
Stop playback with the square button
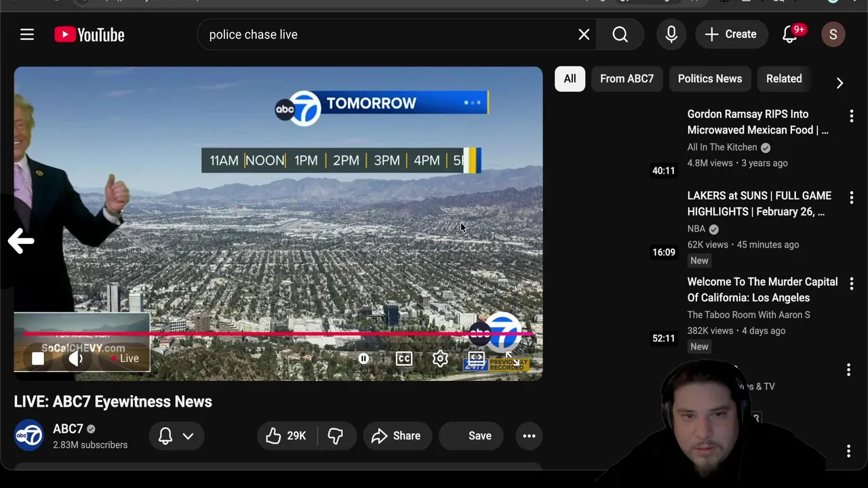38,359
